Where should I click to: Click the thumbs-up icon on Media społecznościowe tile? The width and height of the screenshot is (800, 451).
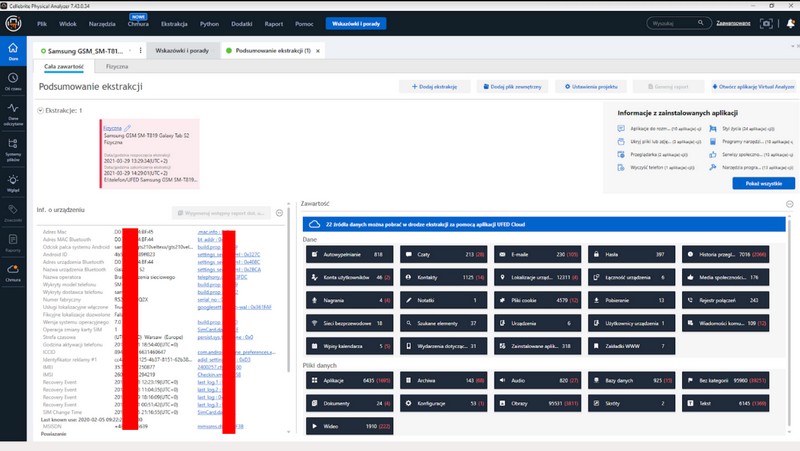(690, 277)
